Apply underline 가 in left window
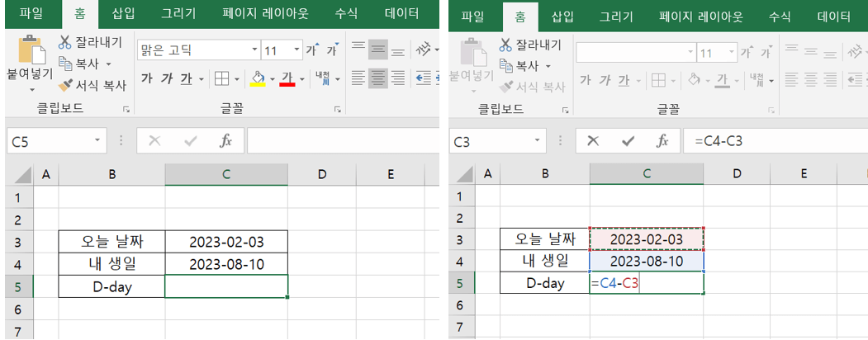The height and width of the screenshot is (340, 868). point(187,79)
